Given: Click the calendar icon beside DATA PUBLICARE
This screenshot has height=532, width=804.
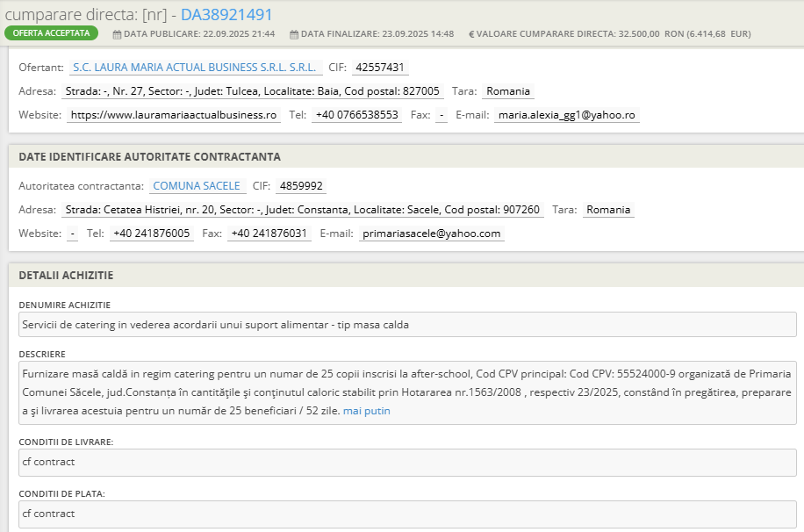Looking at the screenshot, I should (117, 34).
